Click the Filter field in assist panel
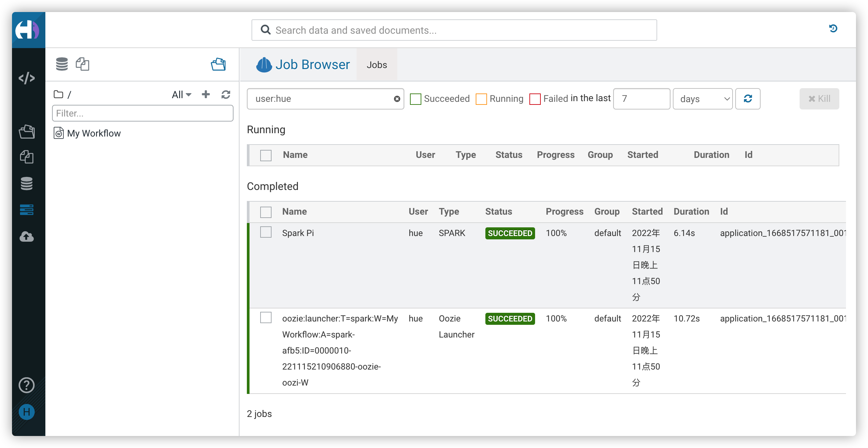This screenshot has width=868, height=448. (x=142, y=113)
